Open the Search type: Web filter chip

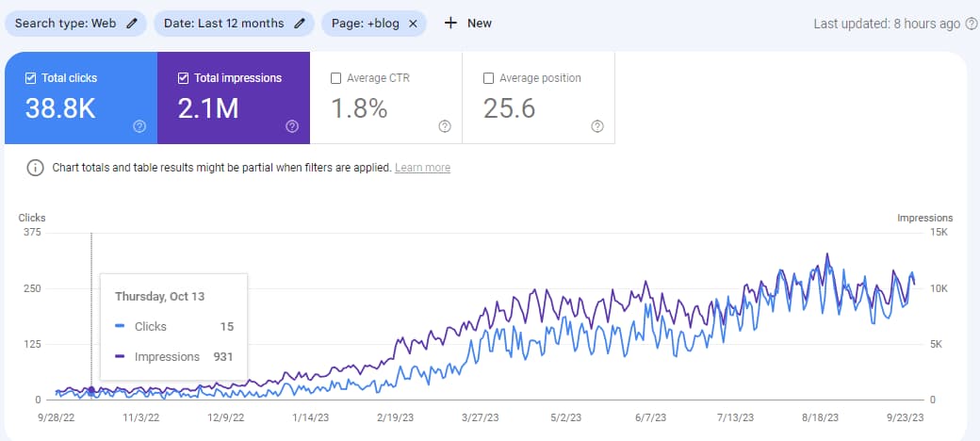[x=66, y=24]
